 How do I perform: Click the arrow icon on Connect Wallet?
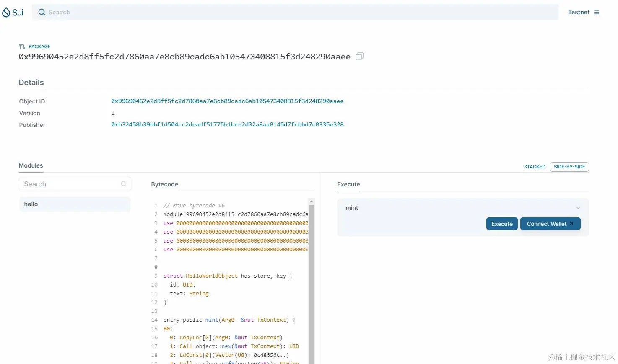pos(571,224)
